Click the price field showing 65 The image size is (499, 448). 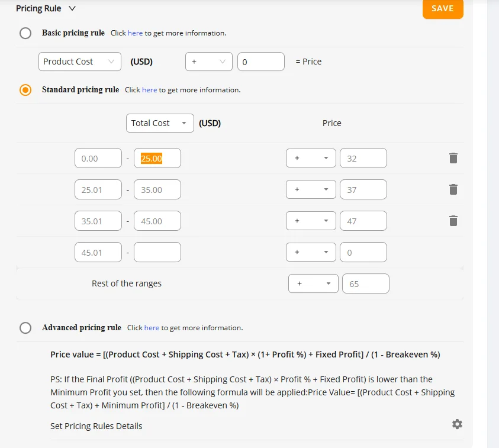(x=366, y=283)
